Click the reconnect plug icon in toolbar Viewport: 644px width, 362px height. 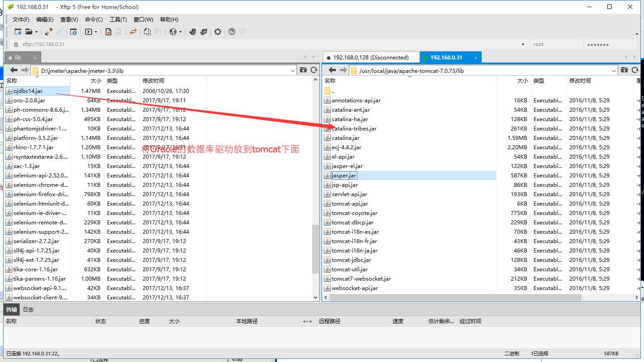[x=49, y=32]
